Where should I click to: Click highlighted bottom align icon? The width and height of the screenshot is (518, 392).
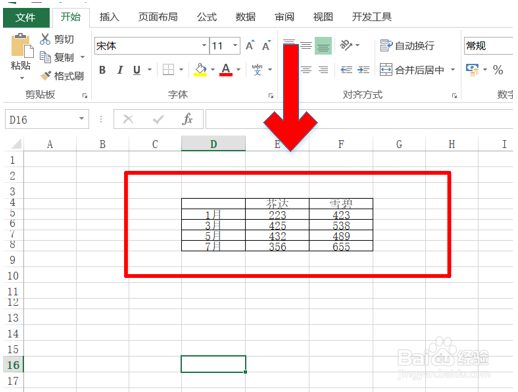pyautogui.click(x=323, y=46)
